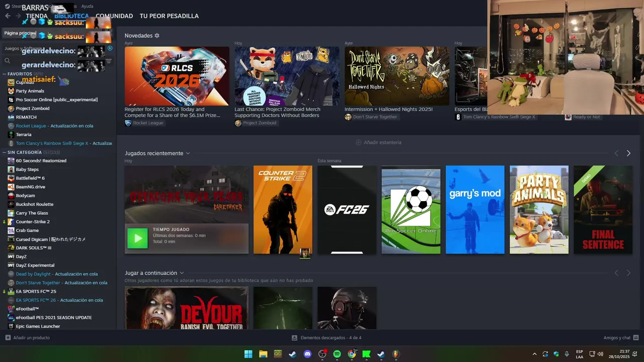Click the Baby Steps game icon
Image resolution: width=644 pixels, height=362 pixels.
[x=11, y=169]
